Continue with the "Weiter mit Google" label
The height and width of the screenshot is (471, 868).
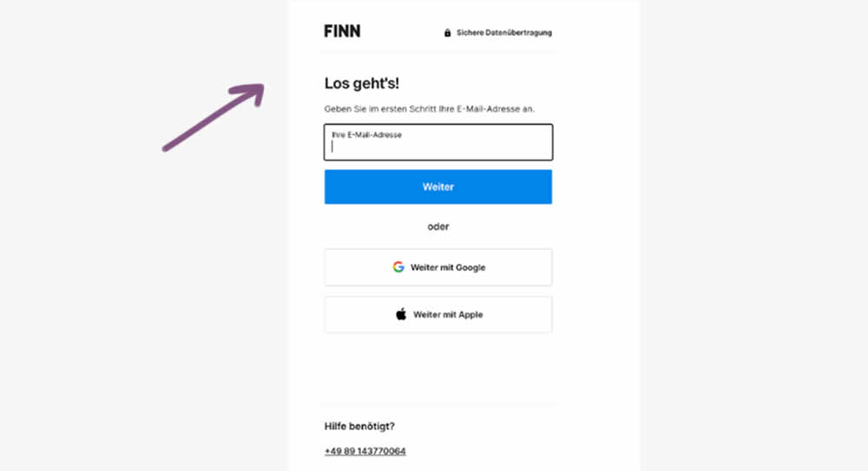point(448,267)
